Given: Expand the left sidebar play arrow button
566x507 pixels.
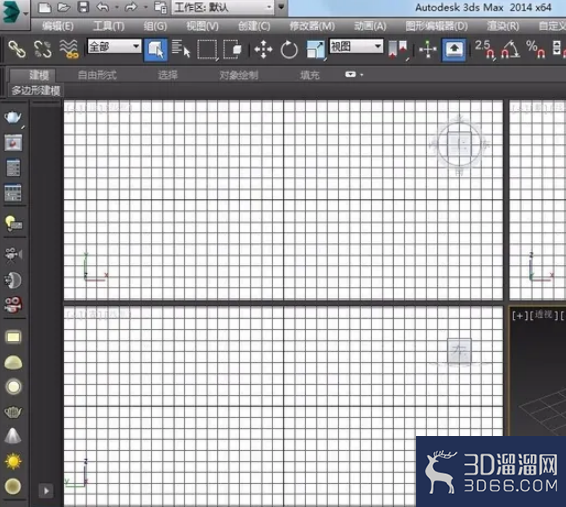Looking at the screenshot, I should [x=46, y=491].
